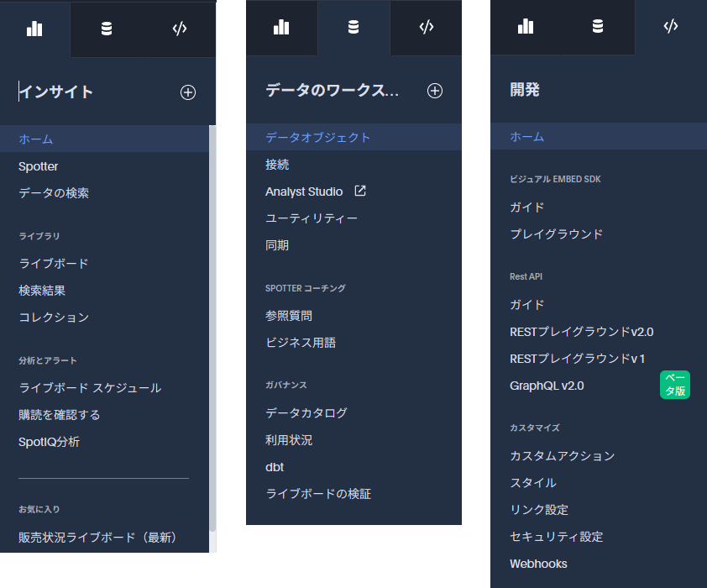The height and width of the screenshot is (588, 707).
Task: Select SpotIQ分析 in the navigation list
Action: [50, 442]
